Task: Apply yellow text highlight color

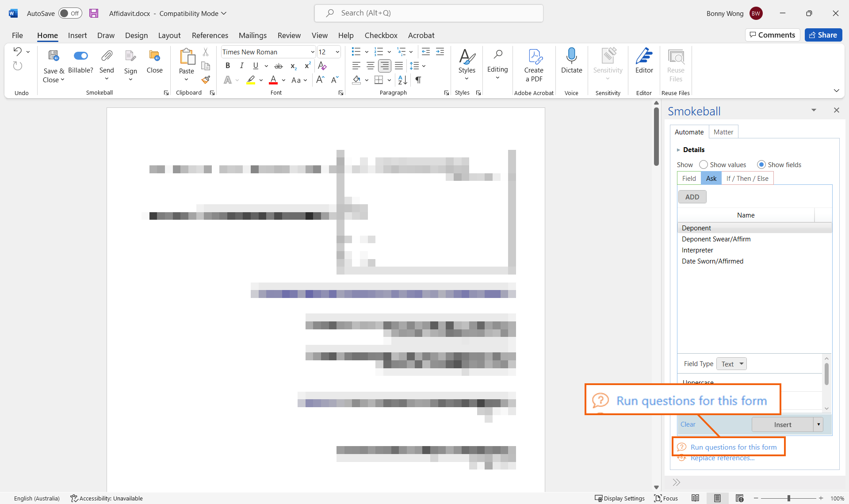Action: coord(251,80)
